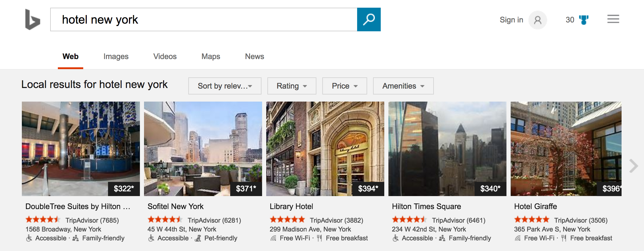Click the DoubleTree Suites lobby photo
The image size is (644, 251).
tap(81, 149)
